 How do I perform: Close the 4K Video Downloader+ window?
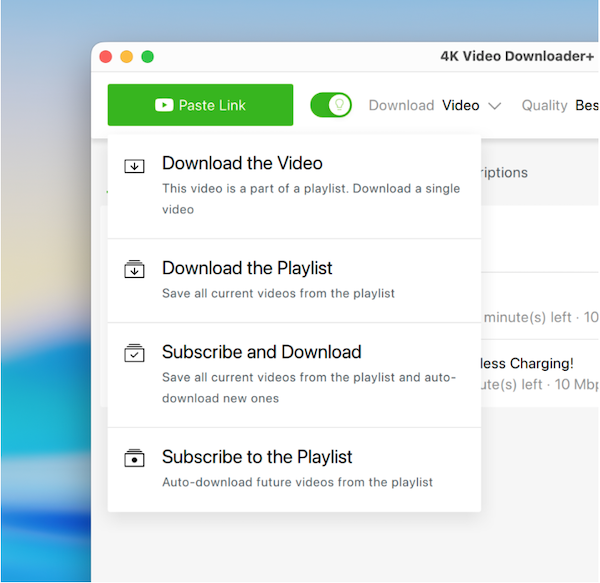[107, 57]
